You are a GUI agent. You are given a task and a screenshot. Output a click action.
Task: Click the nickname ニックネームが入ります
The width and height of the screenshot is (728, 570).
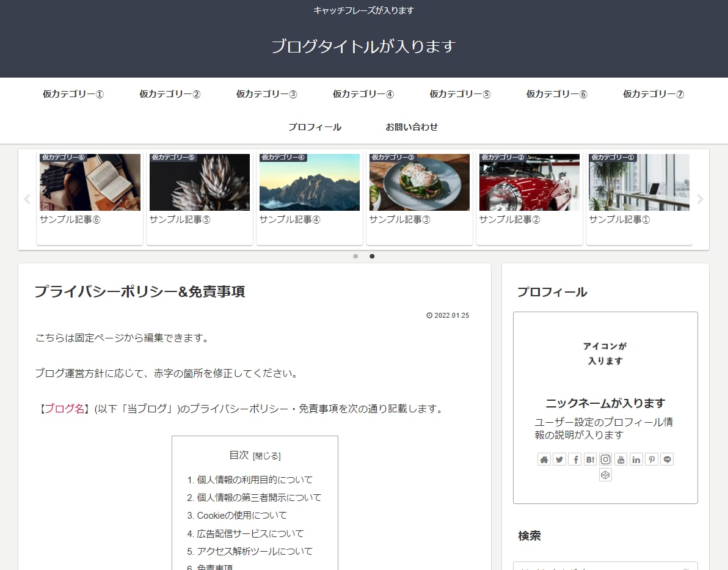click(x=605, y=403)
